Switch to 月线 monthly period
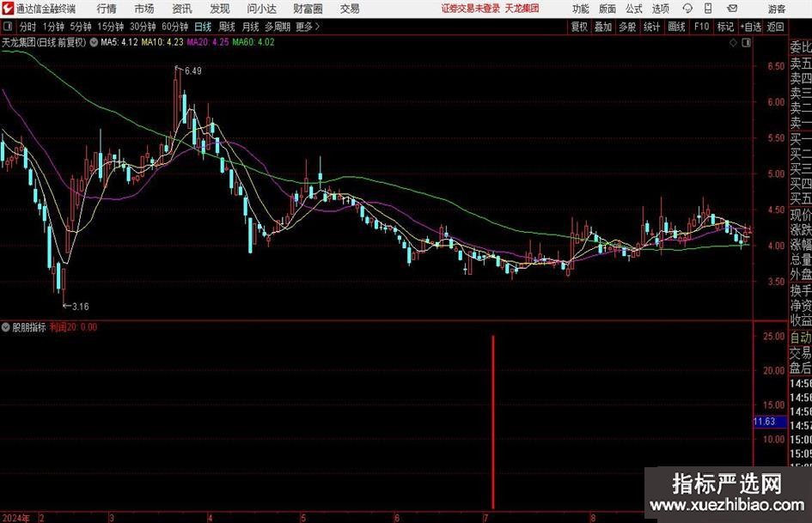This screenshot has width=812, height=523. tap(251, 27)
